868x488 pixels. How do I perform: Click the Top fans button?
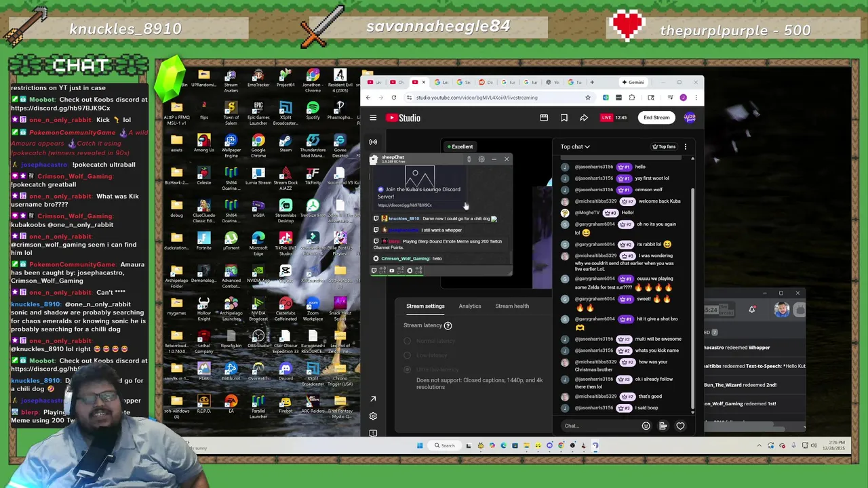pos(664,146)
